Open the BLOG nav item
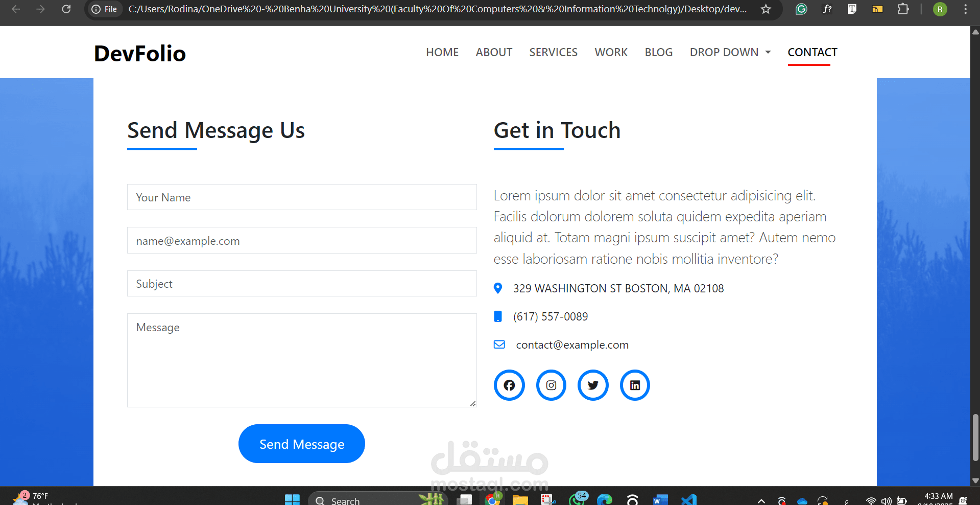980x505 pixels. click(658, 52)
